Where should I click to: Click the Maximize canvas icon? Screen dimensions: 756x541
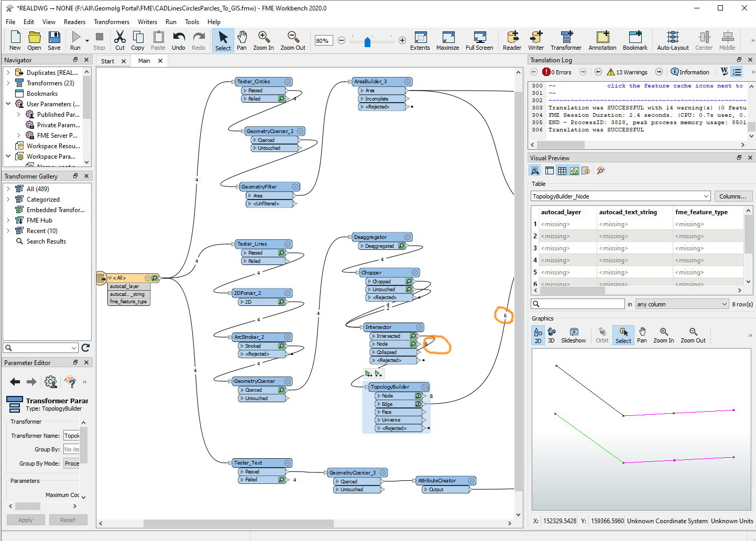coord(448,40)
